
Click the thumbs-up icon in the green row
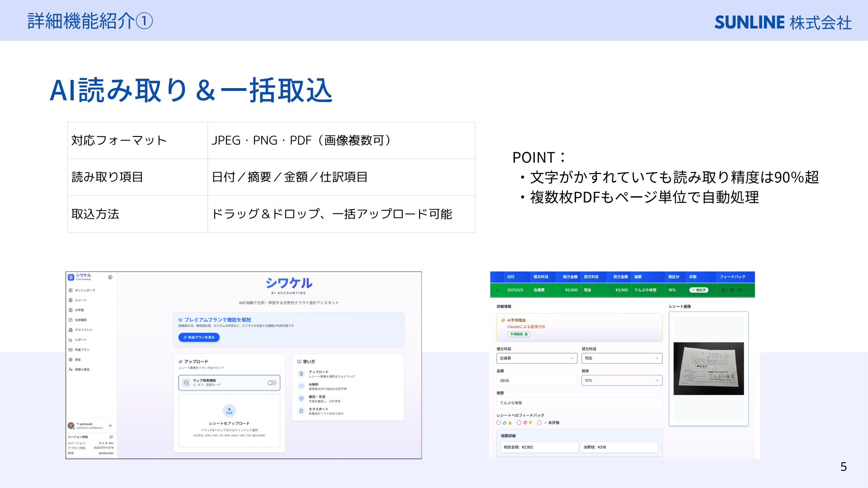pos(723,290)
